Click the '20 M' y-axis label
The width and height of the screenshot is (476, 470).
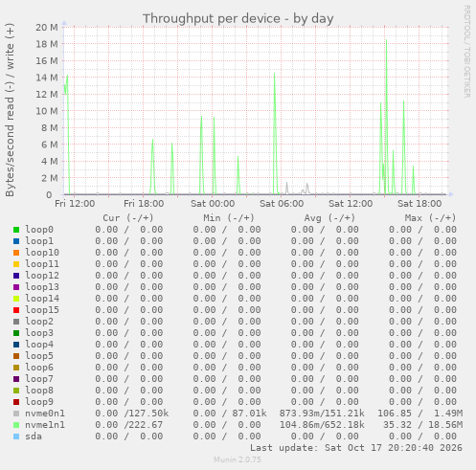pos(47,28)
